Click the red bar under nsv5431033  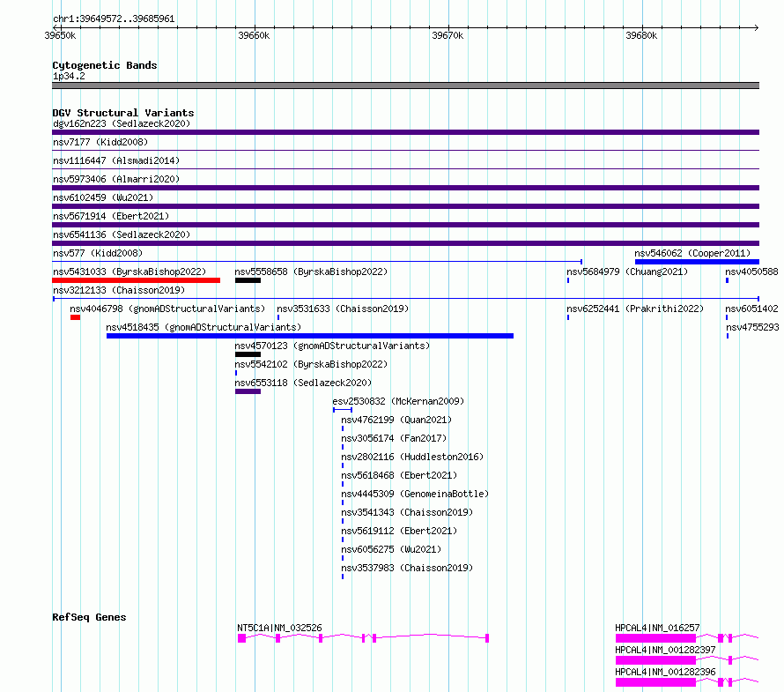(x=136, y=280)
